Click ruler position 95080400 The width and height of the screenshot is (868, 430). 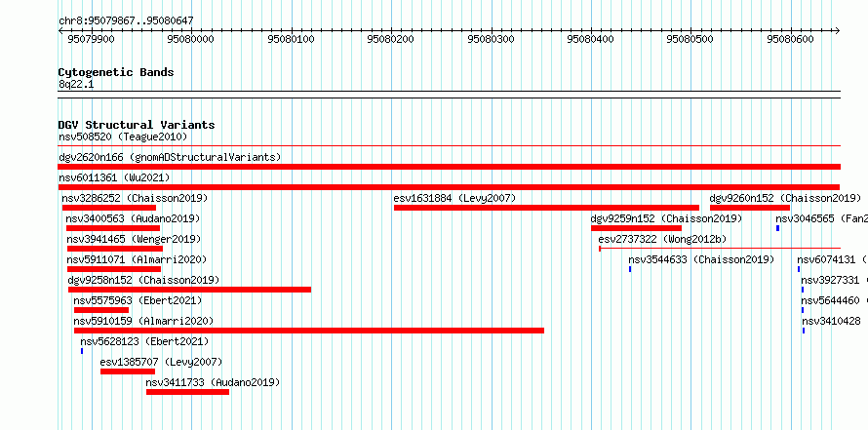[591, 39]
